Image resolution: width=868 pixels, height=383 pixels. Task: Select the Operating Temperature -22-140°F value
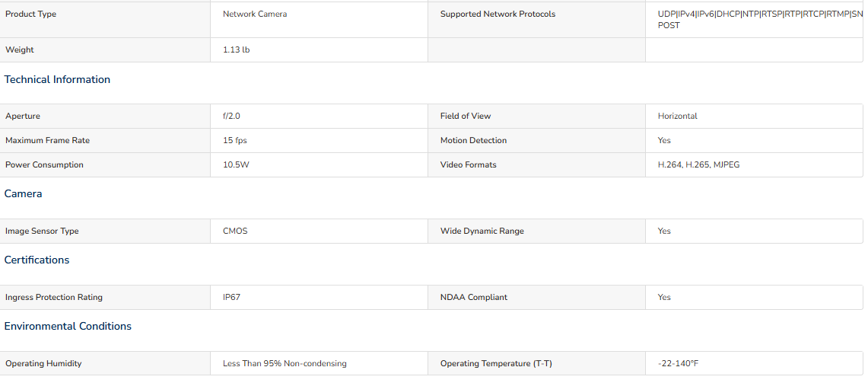pos(678,364)
